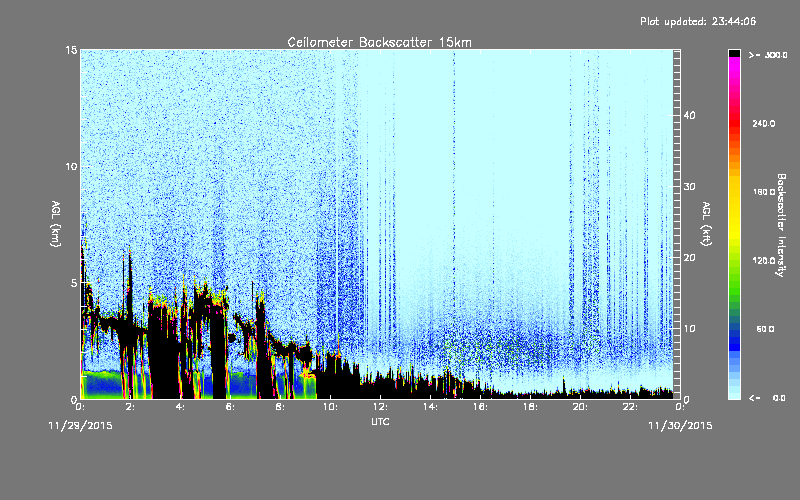This screenshot has height=500, width=800.
Task: Click the 'UTC' x-axis label
Action: coord(380,421)
